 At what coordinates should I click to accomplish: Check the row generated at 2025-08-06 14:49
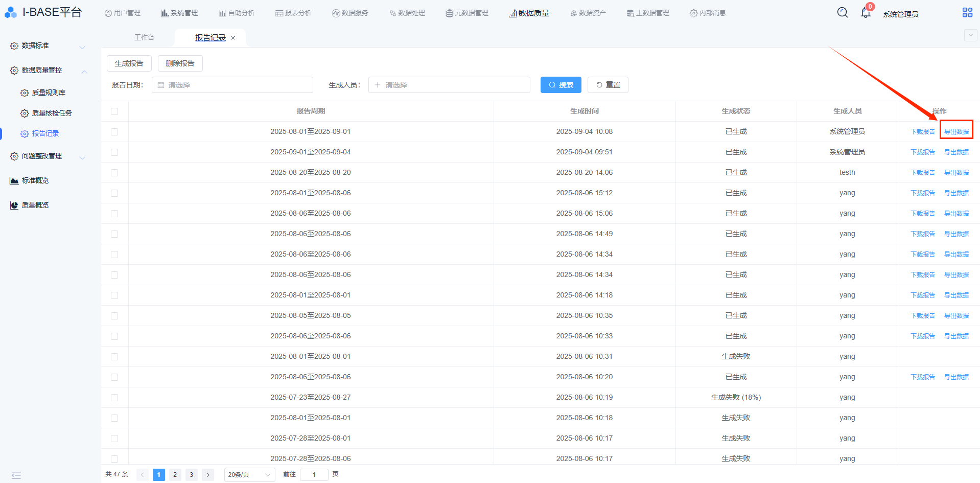pyautogui.click(x=114, y=234)
